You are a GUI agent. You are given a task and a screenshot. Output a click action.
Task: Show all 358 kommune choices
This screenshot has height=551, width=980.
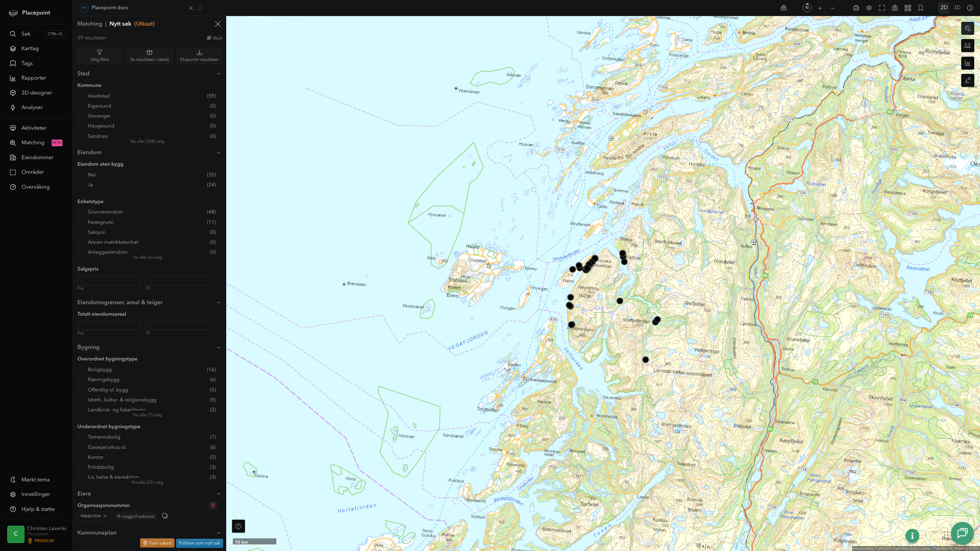point(147,142)
